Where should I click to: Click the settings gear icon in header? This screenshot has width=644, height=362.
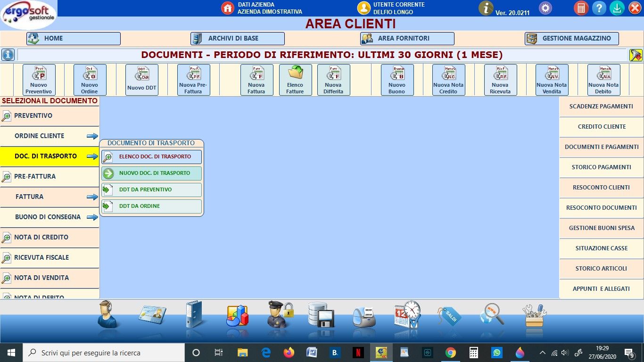coord(545,8)
